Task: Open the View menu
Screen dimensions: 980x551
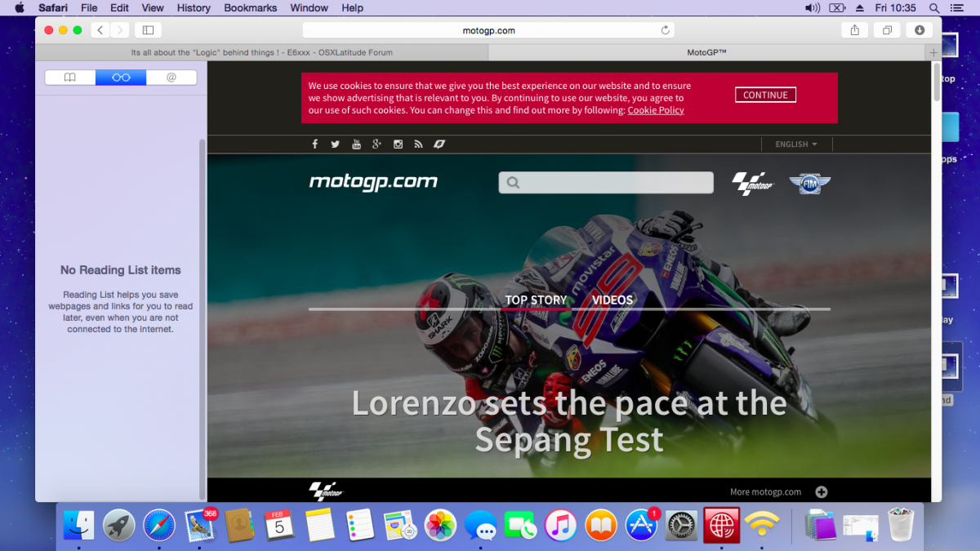Action: point(153,8)
